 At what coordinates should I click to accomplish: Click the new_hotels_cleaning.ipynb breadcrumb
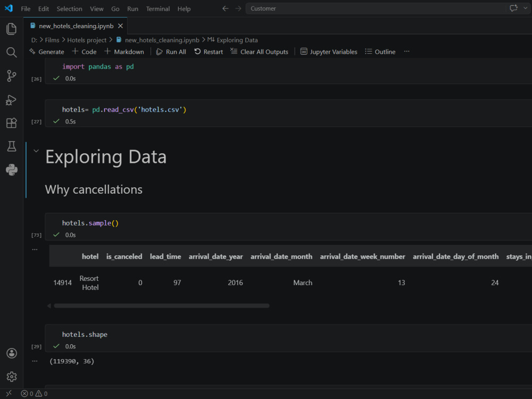158,40
